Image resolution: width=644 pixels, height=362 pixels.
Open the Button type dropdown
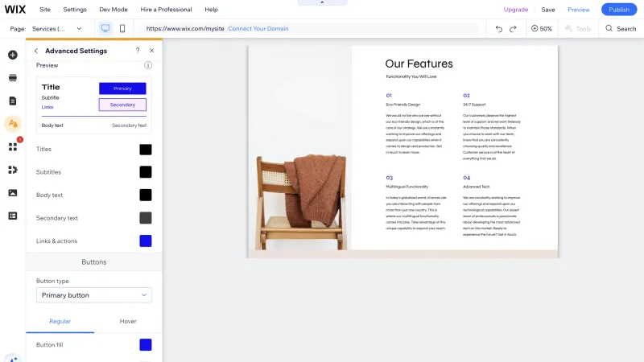click(x=94, y=295)
